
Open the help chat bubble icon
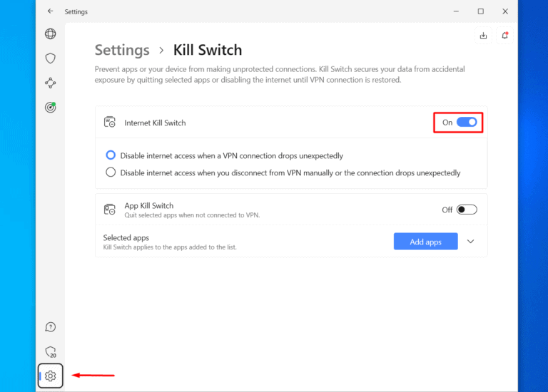tap(50, 327)
